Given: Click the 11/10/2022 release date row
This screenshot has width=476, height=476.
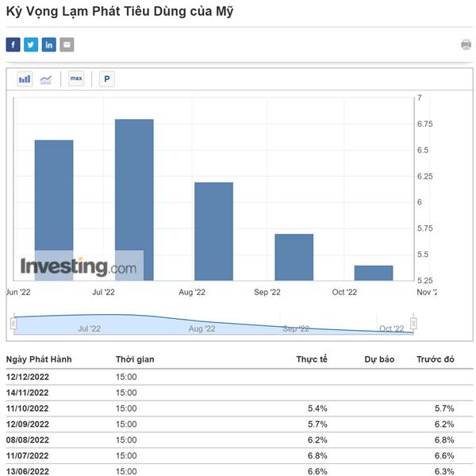Looking at the screenshot, I should point(28,408).
